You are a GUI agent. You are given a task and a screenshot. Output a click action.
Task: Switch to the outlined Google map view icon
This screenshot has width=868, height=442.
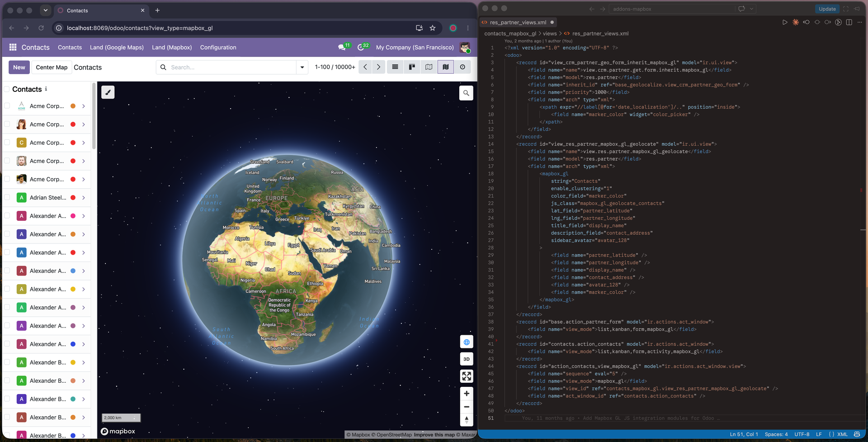tap(429, 67)
